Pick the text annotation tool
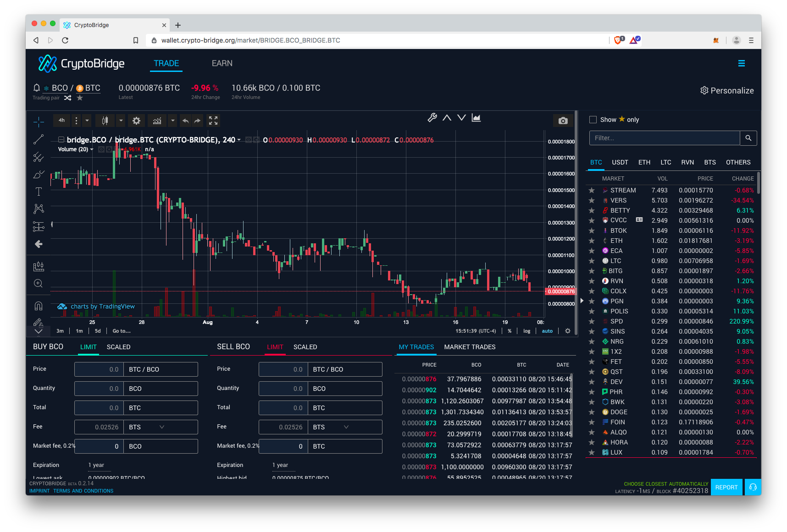 (x=39, y=192)
